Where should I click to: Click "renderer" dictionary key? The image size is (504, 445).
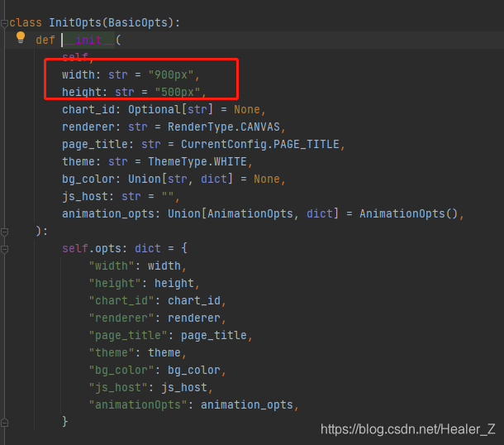point(121,318)
